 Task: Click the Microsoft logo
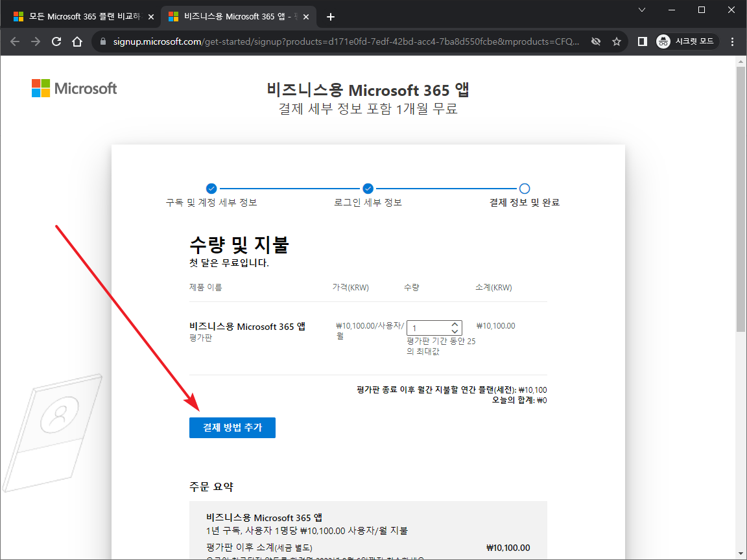[75, 89]
